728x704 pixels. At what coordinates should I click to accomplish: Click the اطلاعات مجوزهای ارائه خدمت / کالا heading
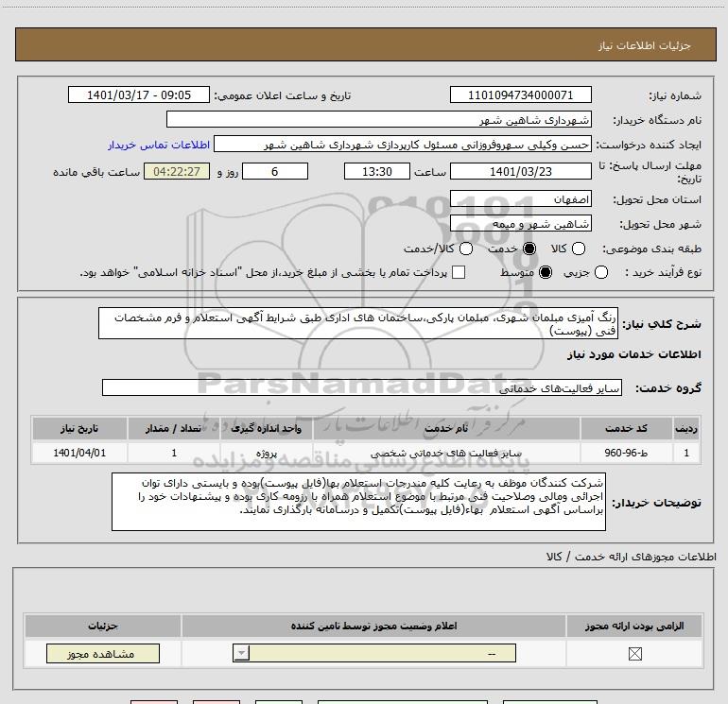pos(632,557)
